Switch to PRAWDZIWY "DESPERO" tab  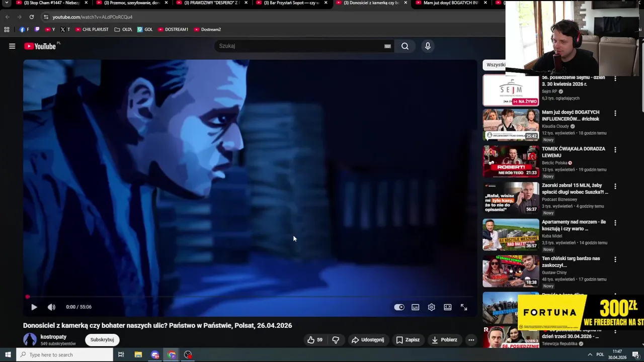tap(210, 3)
